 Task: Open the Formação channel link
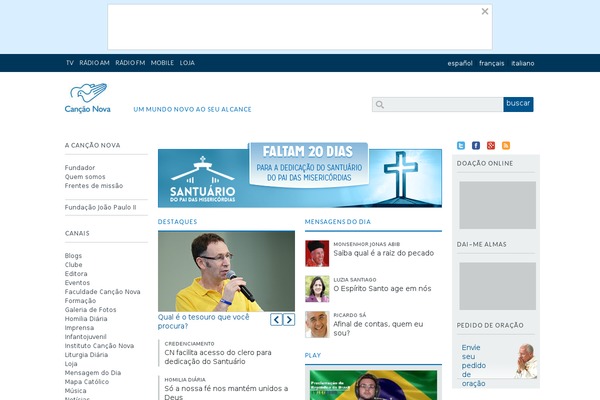[80, 300]
